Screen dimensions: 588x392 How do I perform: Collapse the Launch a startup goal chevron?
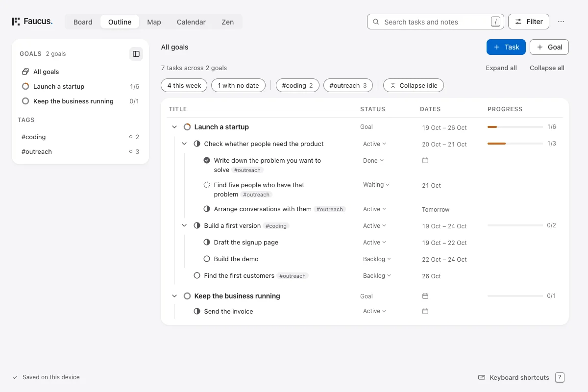coord(174,127)
